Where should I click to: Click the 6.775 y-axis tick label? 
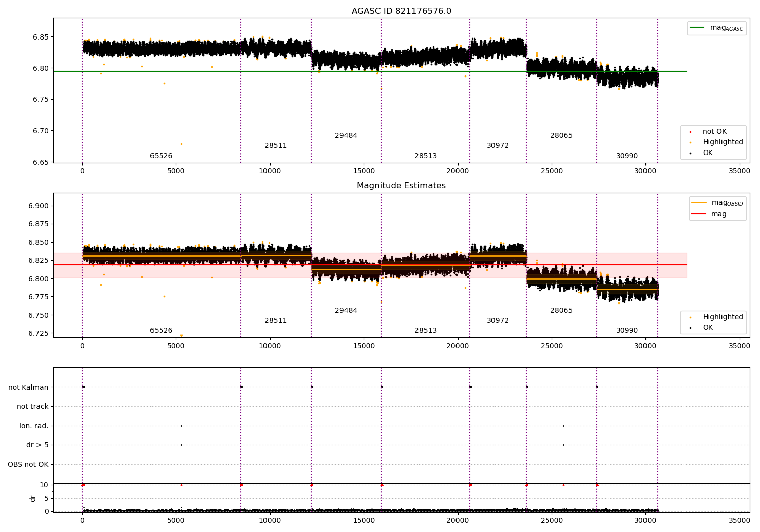point(39,297)
